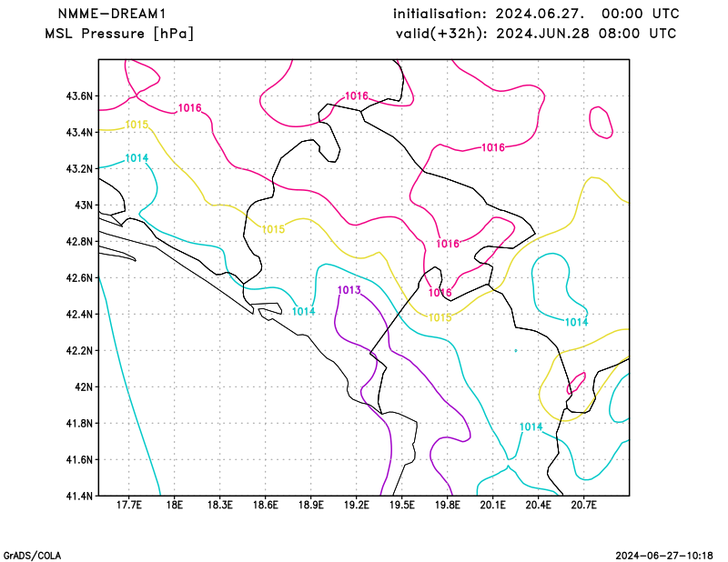Viewport: 728px width, 562px height.
Task: Click the purple 1013 contour label
Action: 349,290
